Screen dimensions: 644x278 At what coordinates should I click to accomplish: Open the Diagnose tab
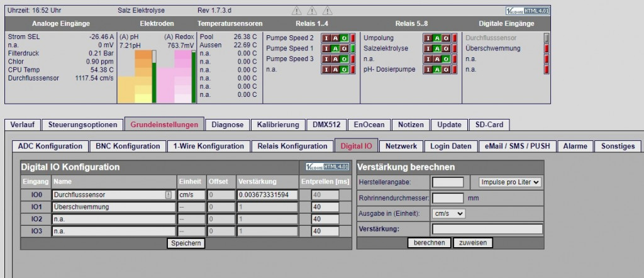[x=228, y=125]
